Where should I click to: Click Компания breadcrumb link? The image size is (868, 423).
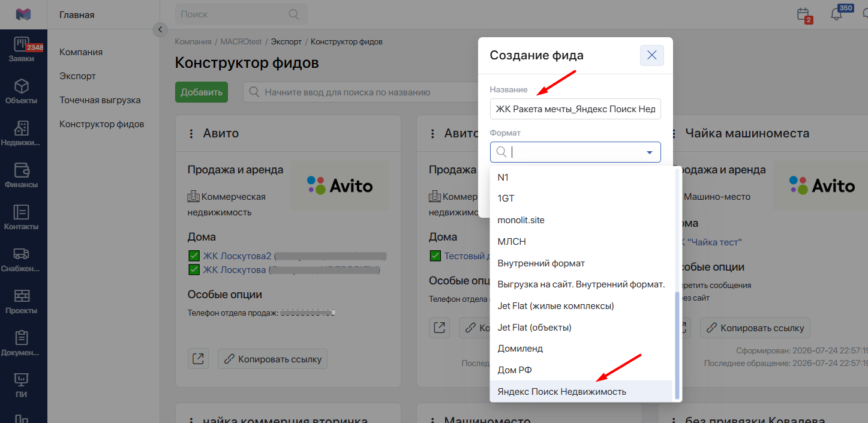coord(193,42)
